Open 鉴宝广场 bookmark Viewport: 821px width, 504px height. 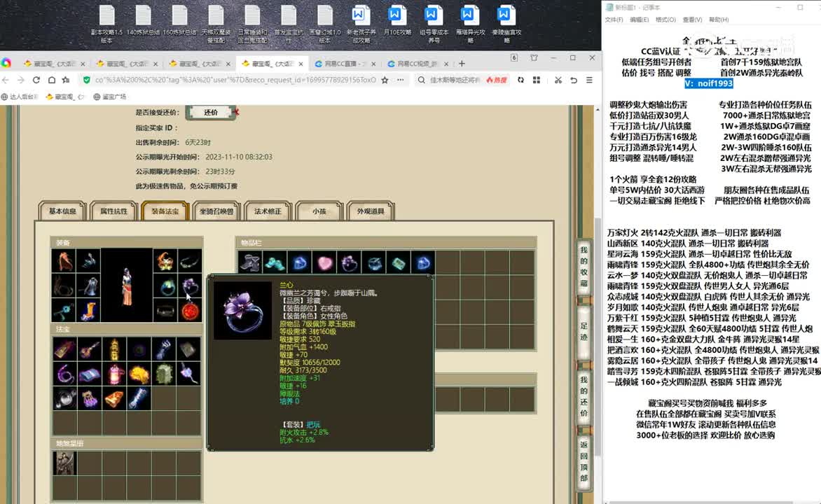(110, 97)
